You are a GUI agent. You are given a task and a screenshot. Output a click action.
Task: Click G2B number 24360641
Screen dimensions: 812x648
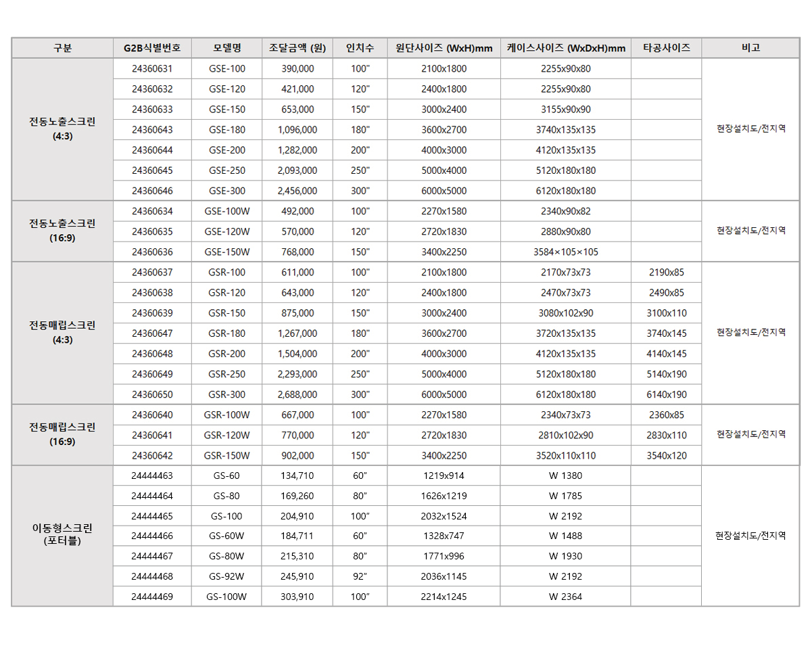(152, 435)
